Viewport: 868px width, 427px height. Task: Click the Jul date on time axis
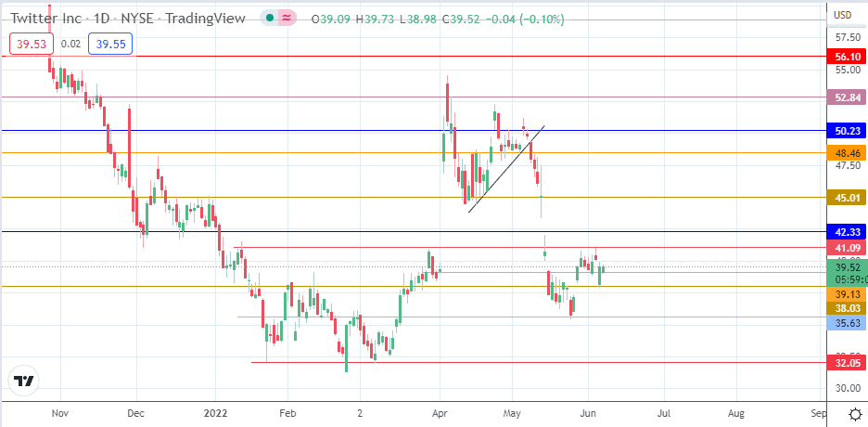tap(664, 413)
